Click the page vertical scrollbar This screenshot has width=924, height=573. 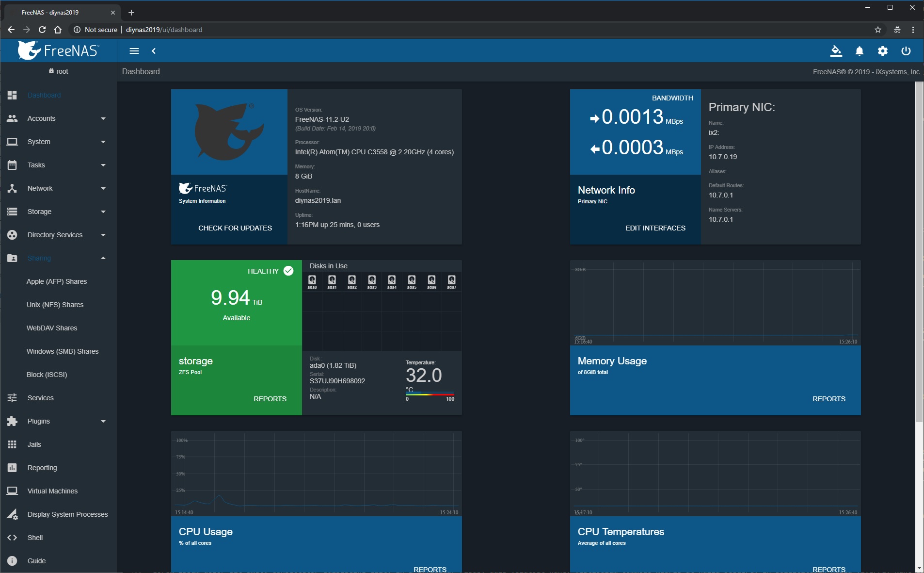919,252
